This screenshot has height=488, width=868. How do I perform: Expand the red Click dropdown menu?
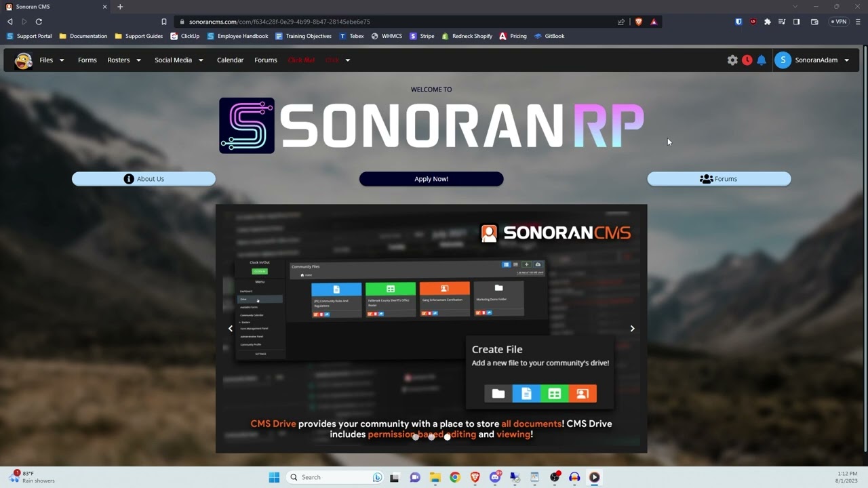[338, 60]
